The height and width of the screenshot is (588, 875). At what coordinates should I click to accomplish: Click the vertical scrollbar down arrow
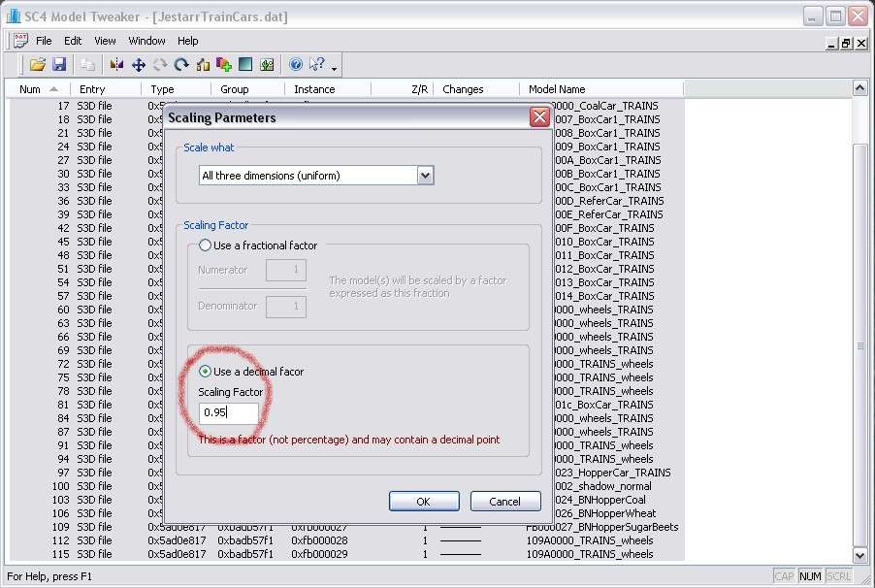859,554
